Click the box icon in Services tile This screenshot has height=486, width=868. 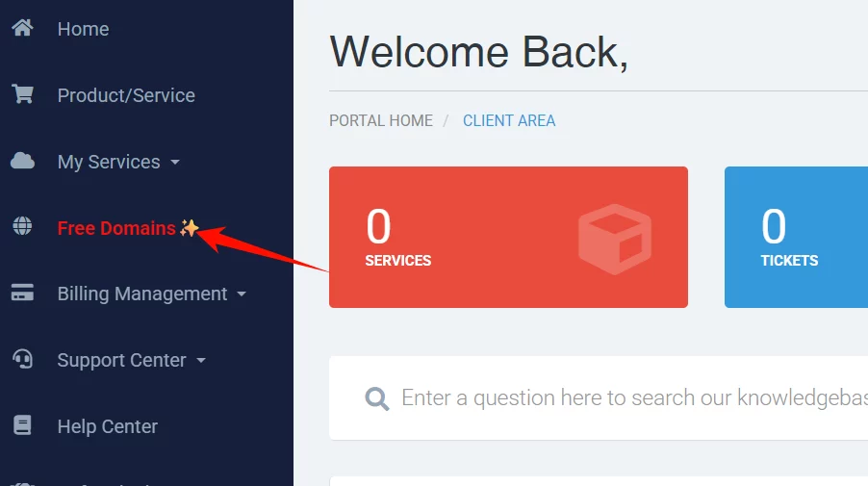(x=615, y=238)
